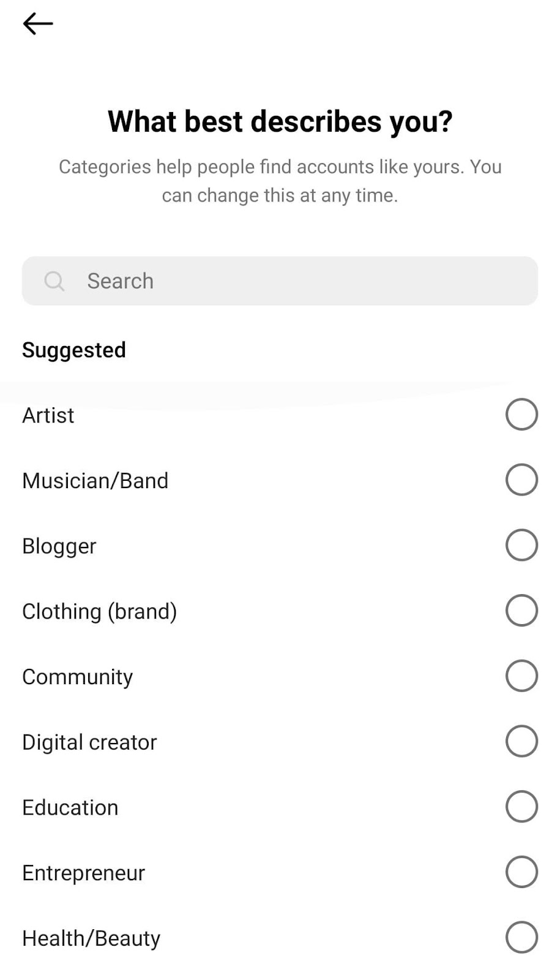The height and width of the screenshot is (980, 560).
Task: Select the Community radio button
Action: pyautogui.click(x=521, y=676)
